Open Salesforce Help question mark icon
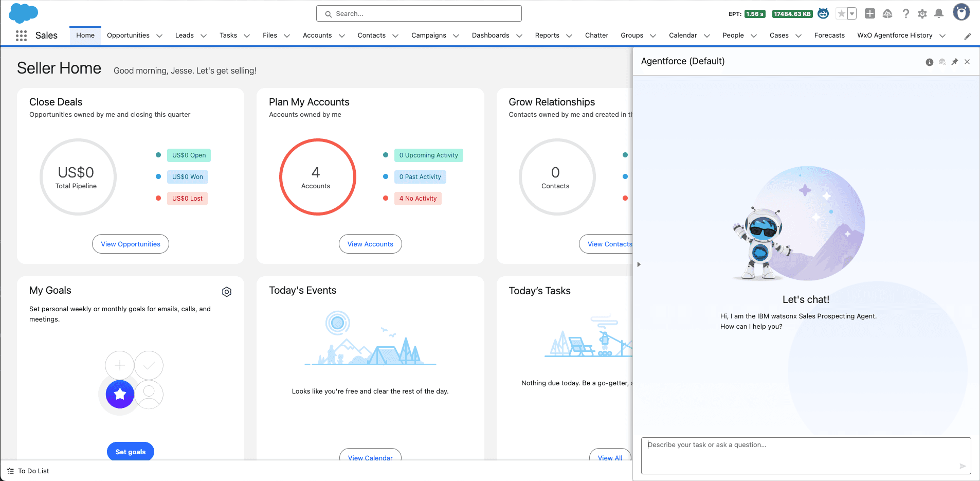 click(905, 14)
